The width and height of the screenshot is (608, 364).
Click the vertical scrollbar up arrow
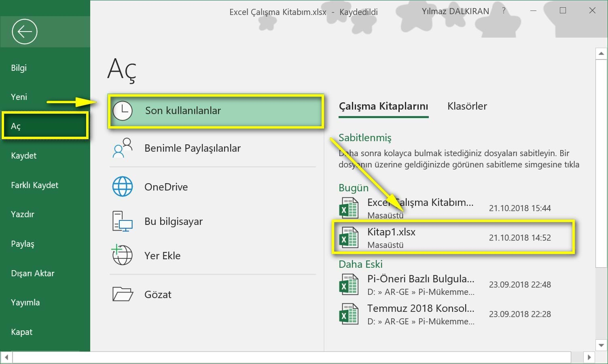click(x=601, y=53)
